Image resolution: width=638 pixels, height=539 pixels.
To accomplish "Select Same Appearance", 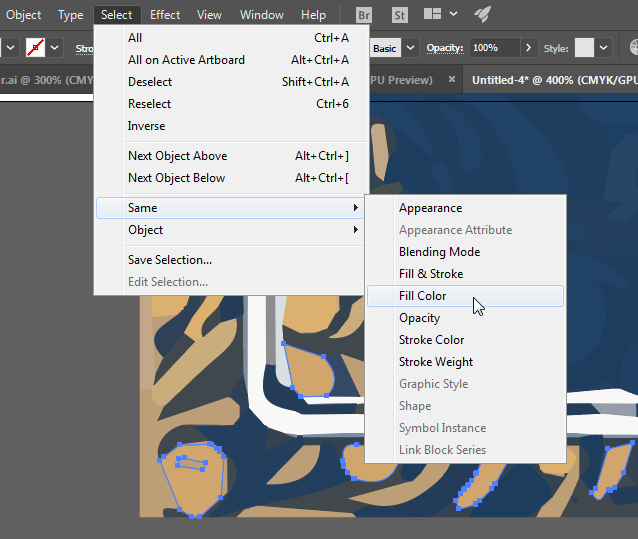I will click(x=465, y=208).
